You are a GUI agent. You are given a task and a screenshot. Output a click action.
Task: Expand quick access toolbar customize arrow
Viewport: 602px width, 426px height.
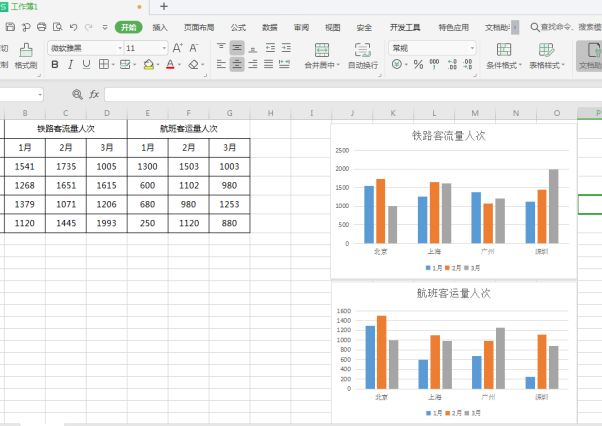click(105, 27)
